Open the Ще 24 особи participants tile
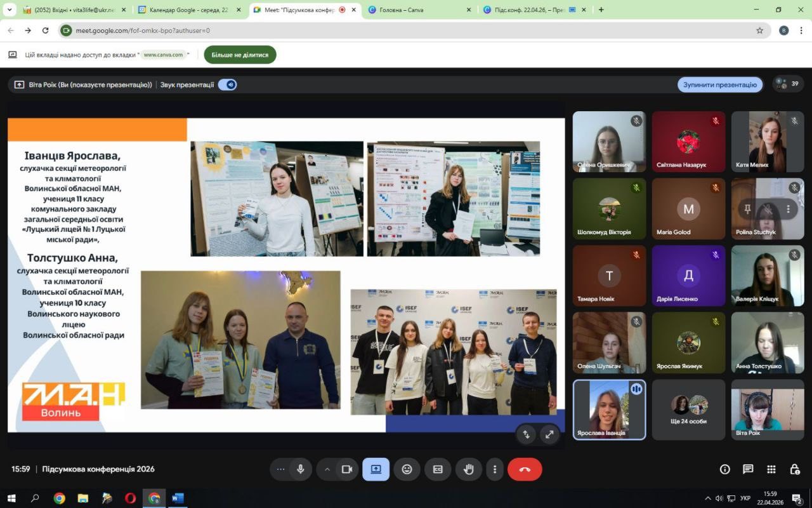Screen dimensions: 812x508 pyautogui.click(x=688, y=410)
